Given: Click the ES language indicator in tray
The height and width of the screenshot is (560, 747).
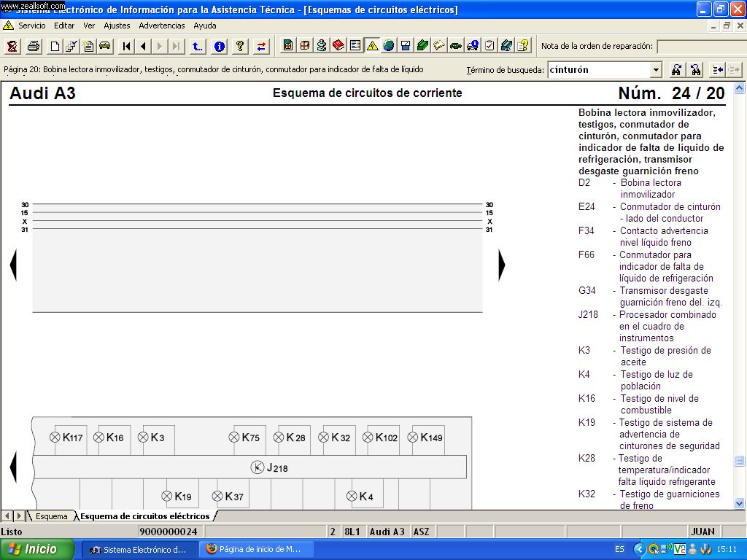Looking at the screenshot, I should coord(619,550).
